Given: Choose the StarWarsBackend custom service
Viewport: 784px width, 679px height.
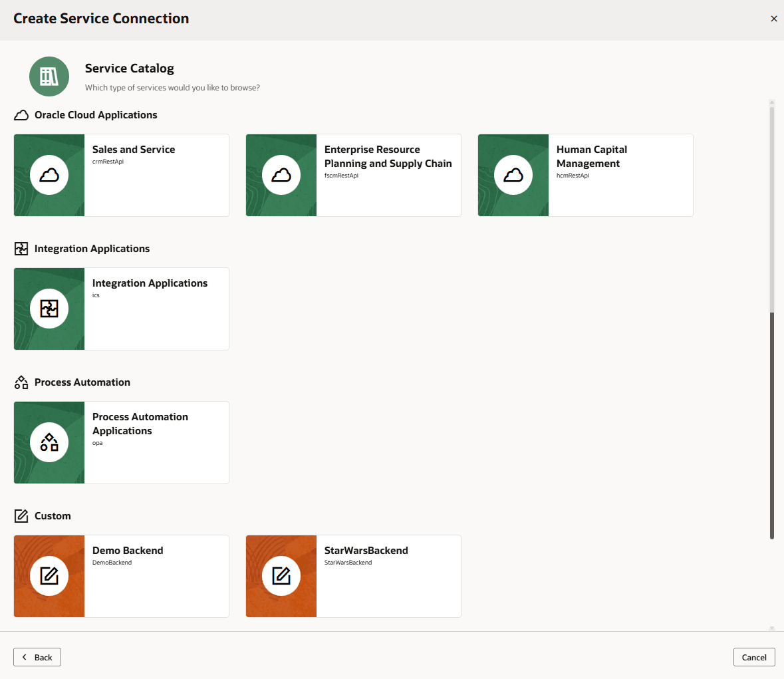Looking at the screenshot, I should point(388,576).
